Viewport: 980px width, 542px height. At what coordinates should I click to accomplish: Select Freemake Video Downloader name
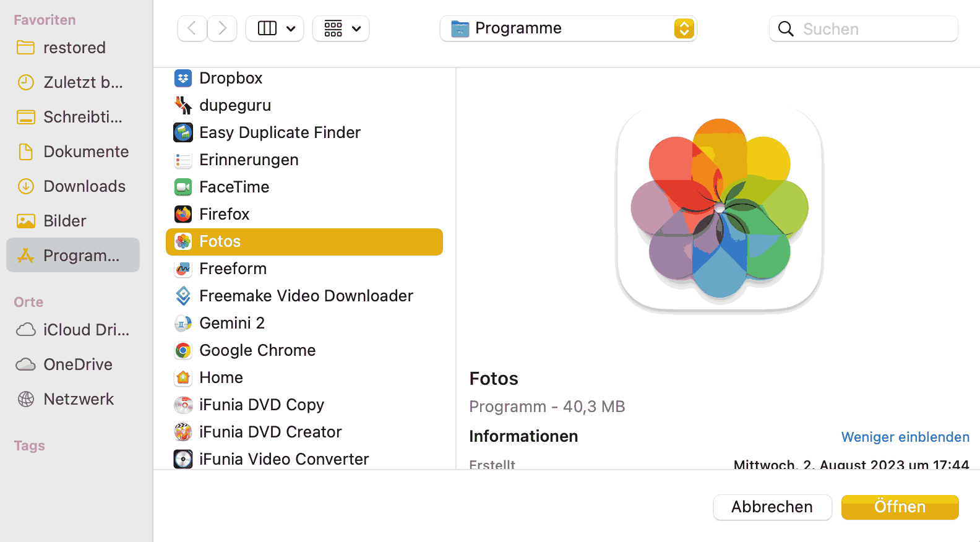[306, 296]
